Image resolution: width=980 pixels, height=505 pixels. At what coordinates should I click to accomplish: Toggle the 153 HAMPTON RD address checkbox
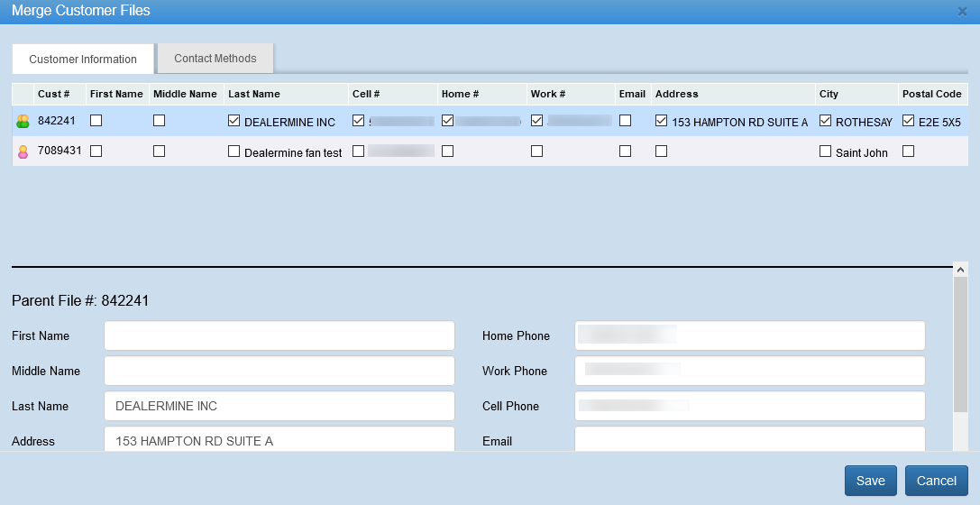[x=662, y=121]
